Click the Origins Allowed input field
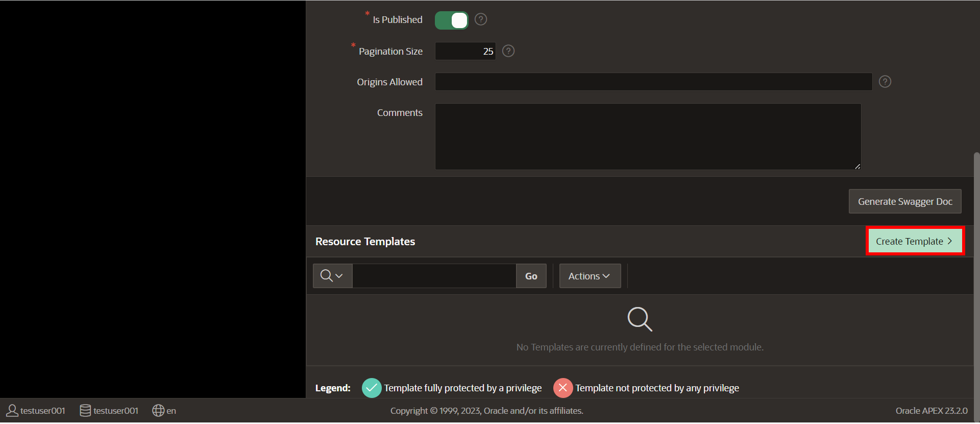Image resolution: width=980 pixels, height=424 pixels. tap(653, 82)
